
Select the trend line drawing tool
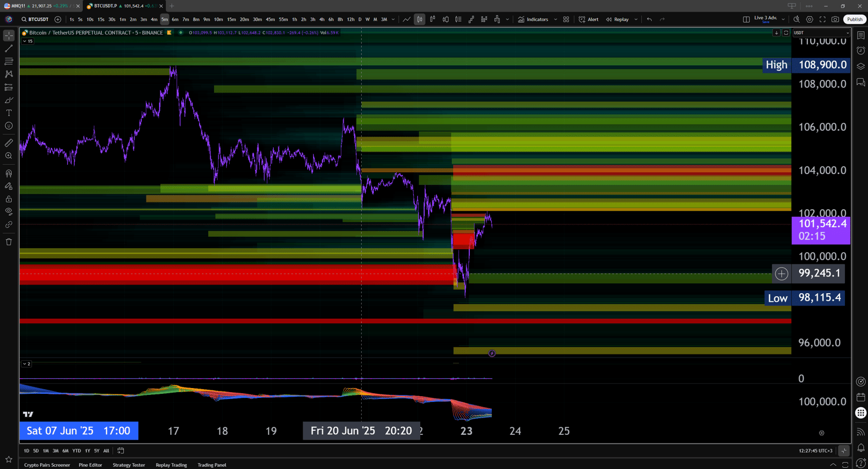point(9,49)
